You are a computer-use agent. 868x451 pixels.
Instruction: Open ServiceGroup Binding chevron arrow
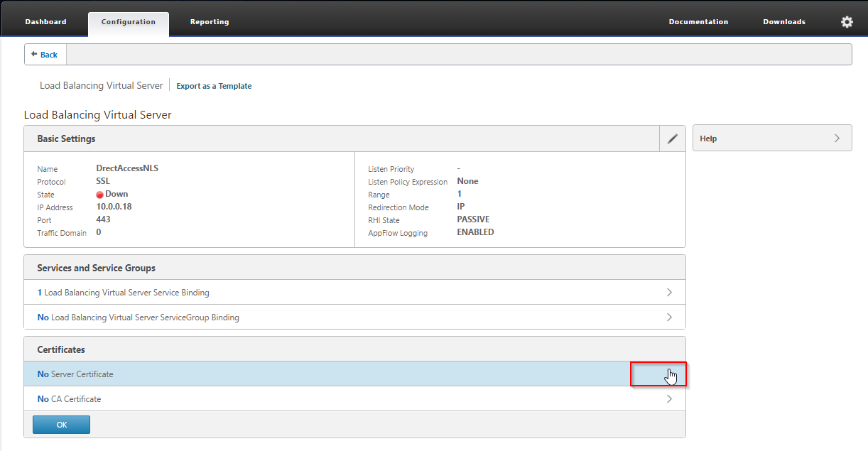(669, 317)
